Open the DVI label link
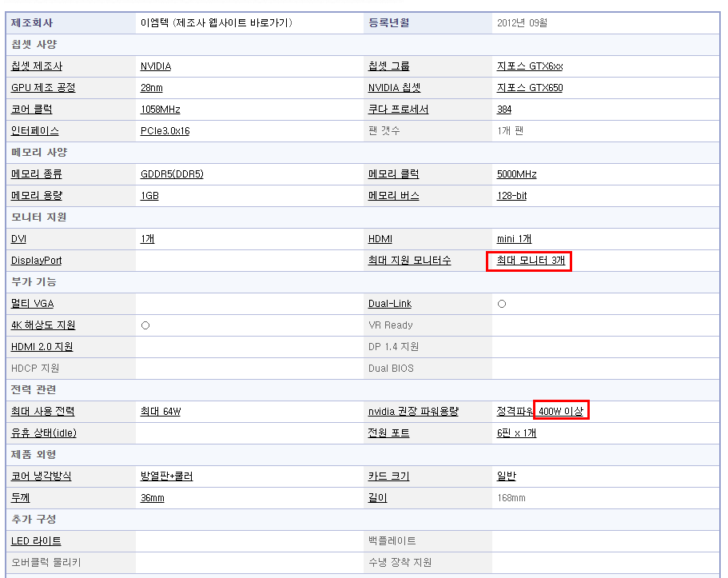This screenshot has width=728, height=578. click(x=18, y=239)
